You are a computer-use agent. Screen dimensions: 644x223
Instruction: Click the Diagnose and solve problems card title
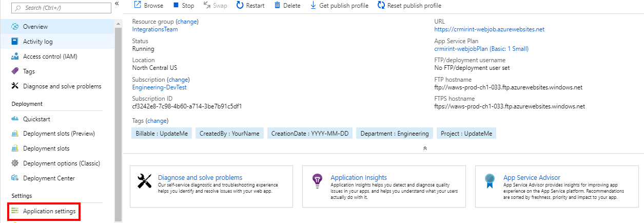[200, 177]
